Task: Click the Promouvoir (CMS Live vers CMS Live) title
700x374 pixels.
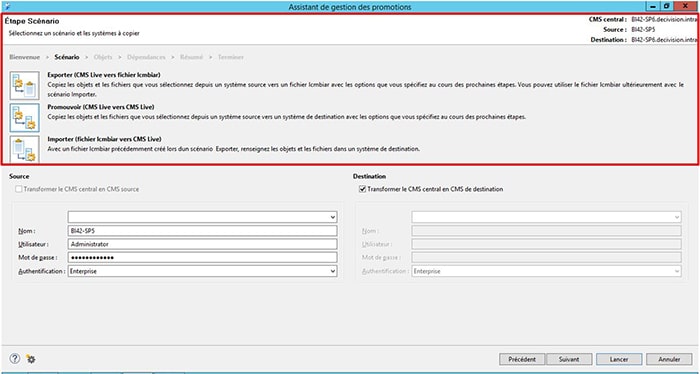Action: coord(101,107)
